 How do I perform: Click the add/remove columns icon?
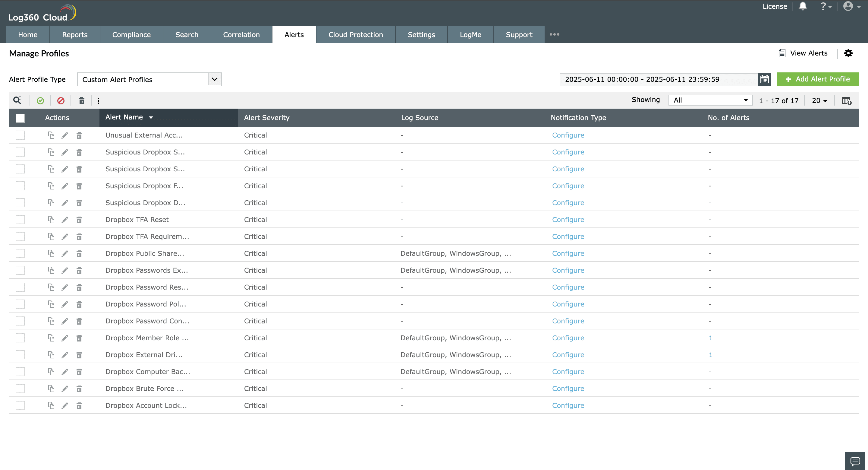pos(846,100)
